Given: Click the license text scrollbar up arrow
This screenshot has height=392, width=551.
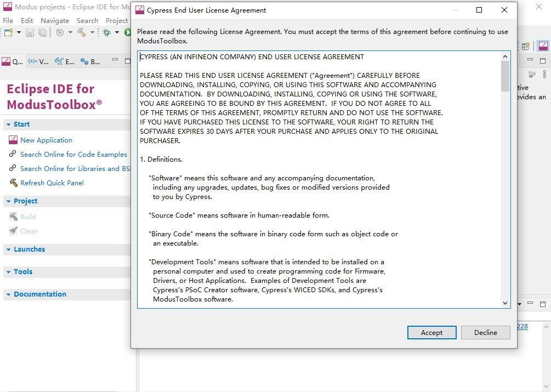Looking at the screenshot, I should click(505, 56).
